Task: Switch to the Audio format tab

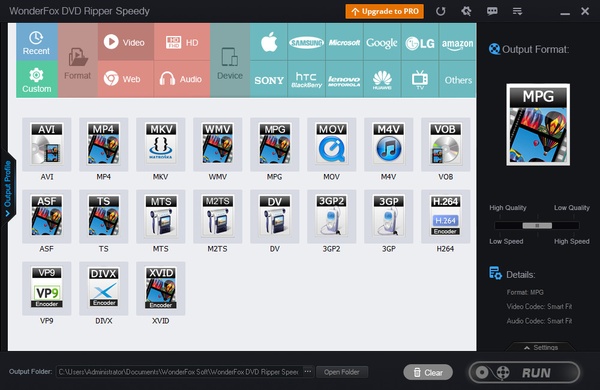Action: point(182,79)
